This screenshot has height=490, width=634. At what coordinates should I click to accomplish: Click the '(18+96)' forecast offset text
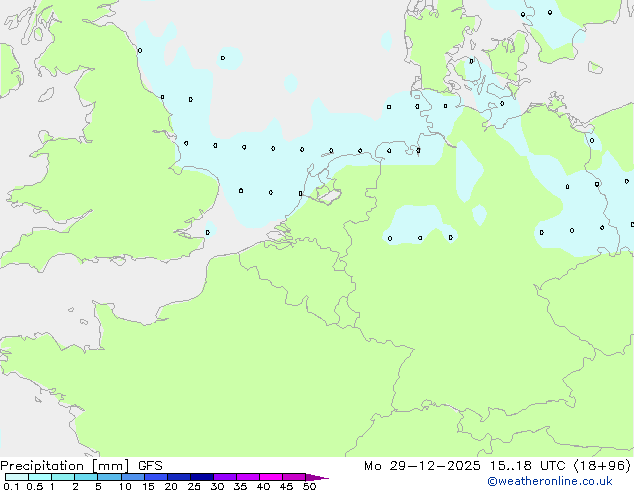coord(602,466)
